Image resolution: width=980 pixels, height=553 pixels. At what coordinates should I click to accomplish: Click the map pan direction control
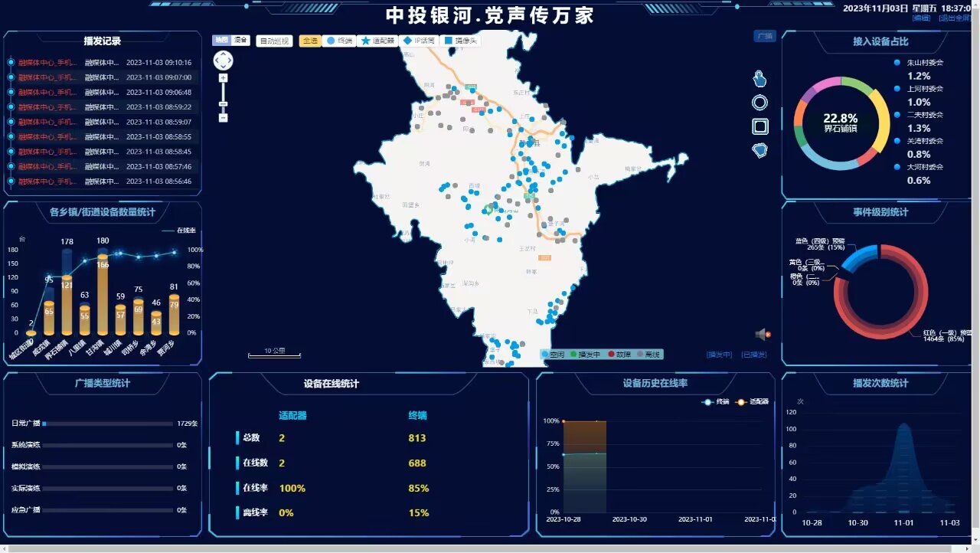(223, 61)
